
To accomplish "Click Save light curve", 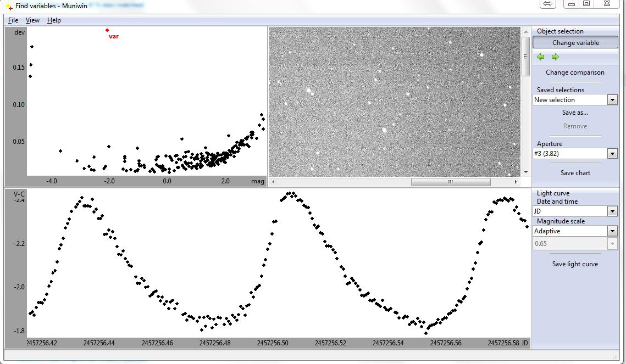I will [x=575, y=264].
